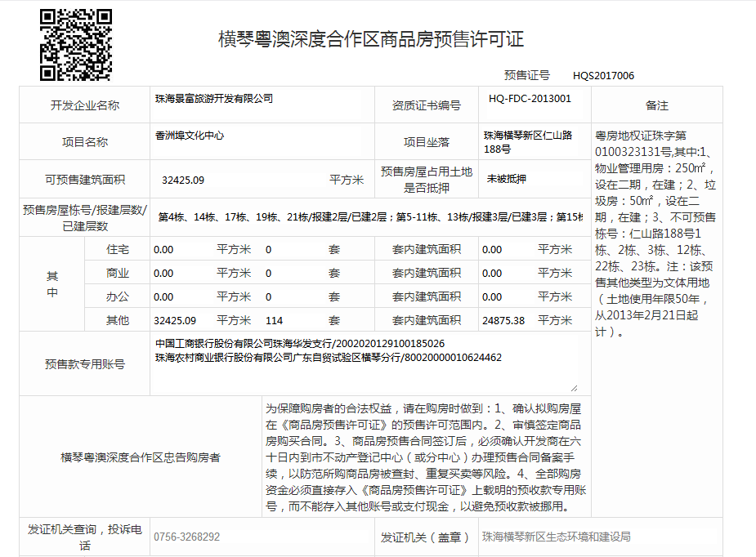The image size is (756, 557).
Task: Click the 发证机关（盖章） label
Action: tap(425, 537)
